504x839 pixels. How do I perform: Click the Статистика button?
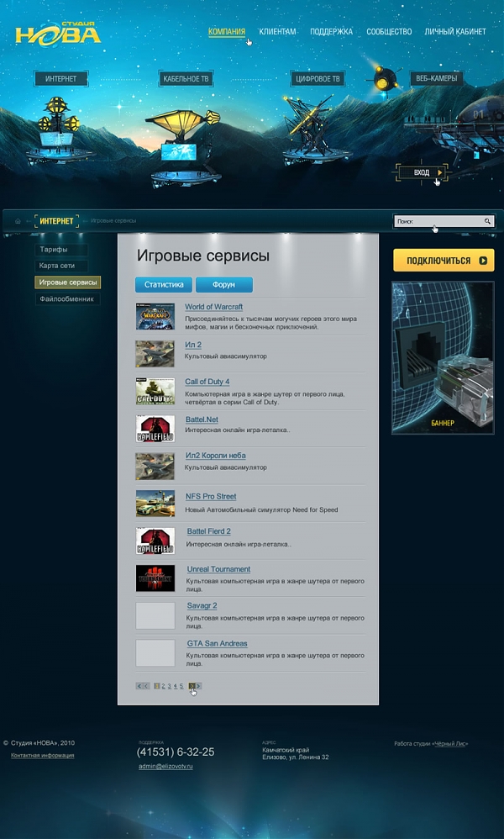[164, 285]
